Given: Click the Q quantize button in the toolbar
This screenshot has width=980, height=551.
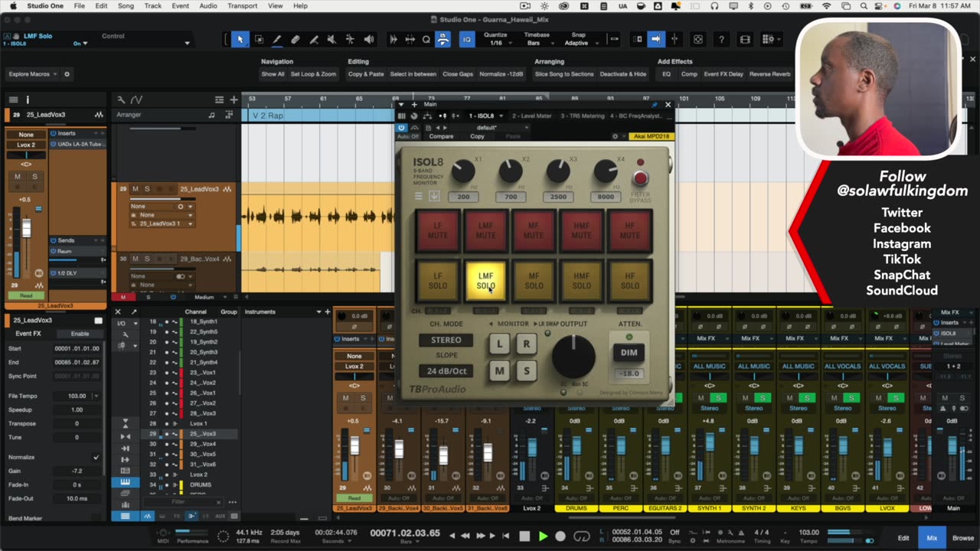Looking at the screenshot, I should point(426,39).
